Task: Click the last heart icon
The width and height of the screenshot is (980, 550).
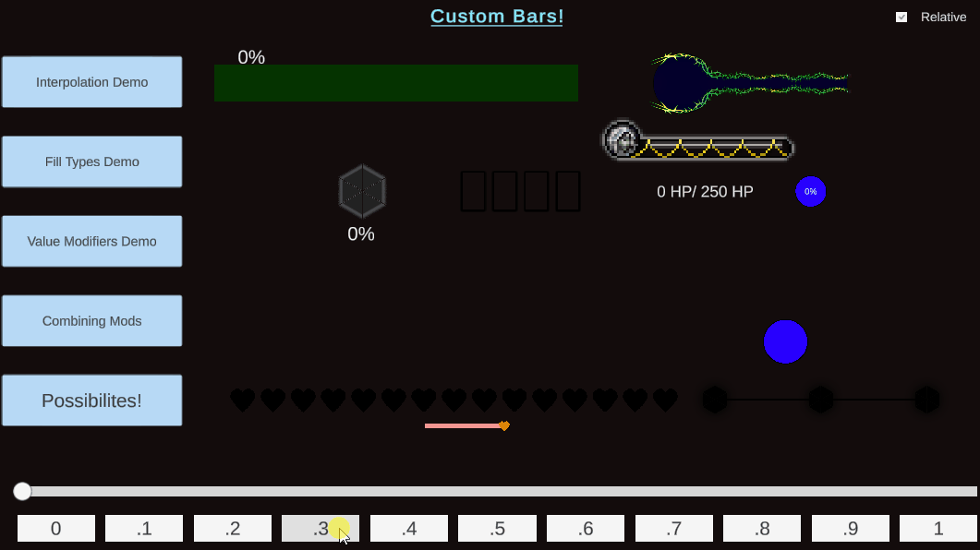Action: click(665, 400)
